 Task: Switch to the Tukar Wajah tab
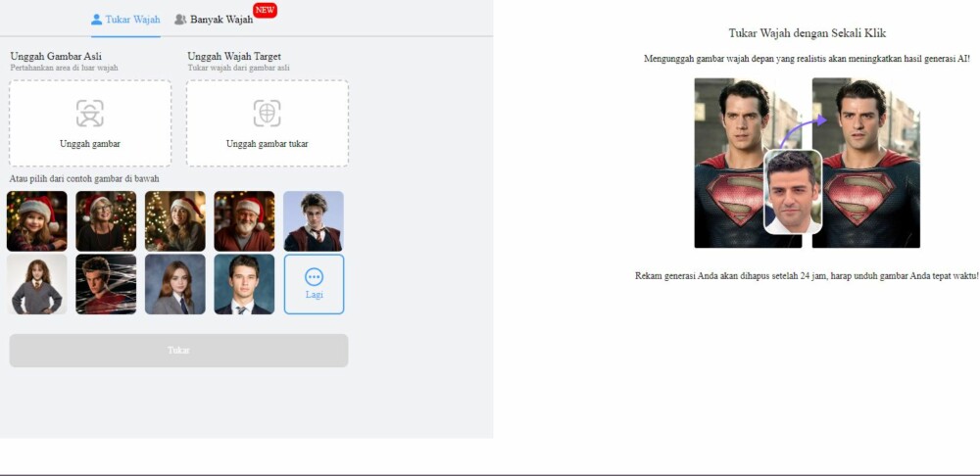125,20
